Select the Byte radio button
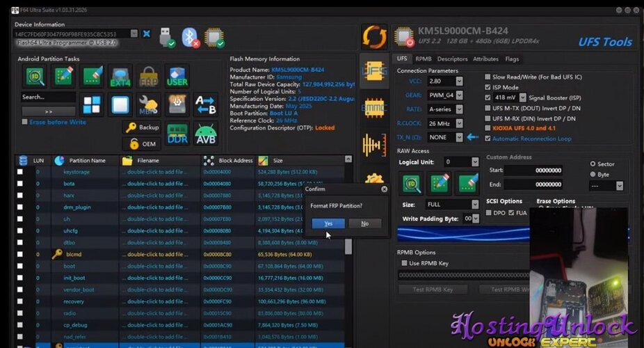The width and height of the screenshot is (644, 348). 593,174
